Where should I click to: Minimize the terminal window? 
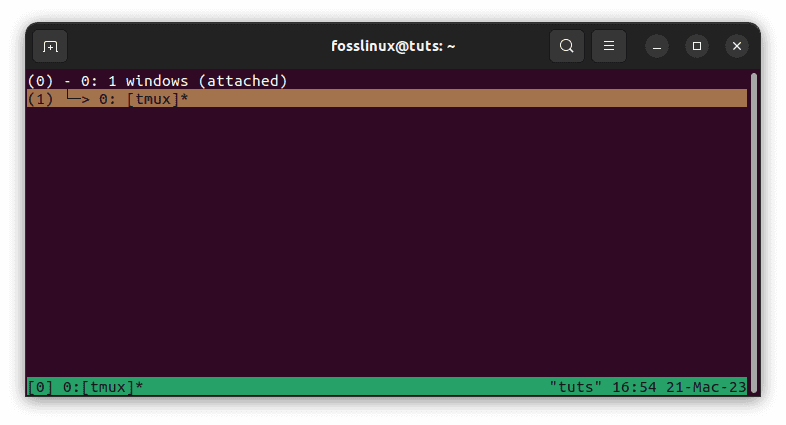coord(657,47)
